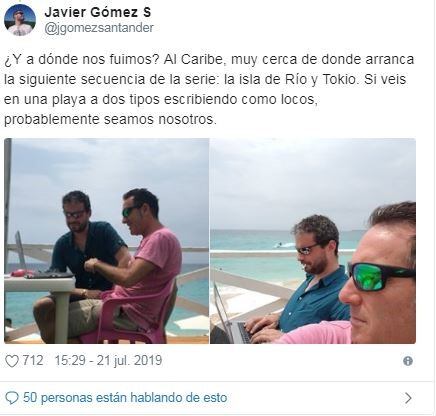This screenshot has width=436, height=416.
Task: Click the last tweet line 'probablemente seamos nosotros'
Action: point(110,119)
